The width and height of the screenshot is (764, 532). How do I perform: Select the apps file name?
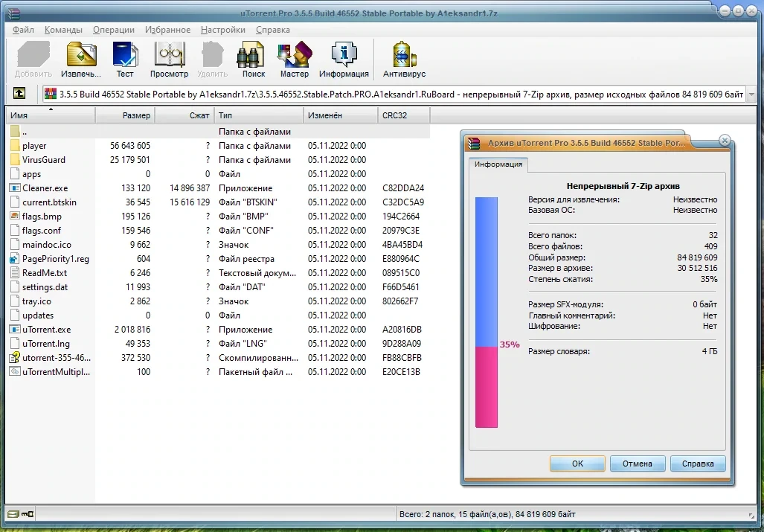[32, 174]
